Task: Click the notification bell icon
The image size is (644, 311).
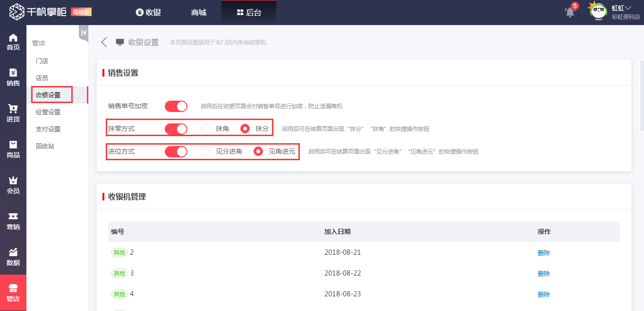Action: coord(570,12)
